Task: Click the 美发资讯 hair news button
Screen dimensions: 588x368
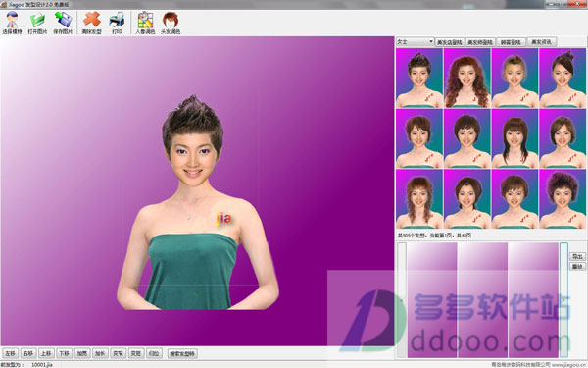Action: tap(542, 42)
